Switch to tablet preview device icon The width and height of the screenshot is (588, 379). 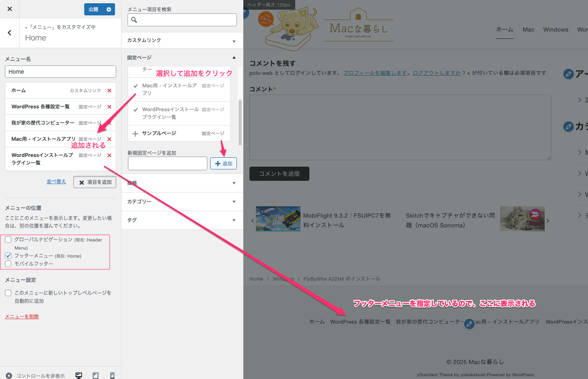tap(96, 375)
